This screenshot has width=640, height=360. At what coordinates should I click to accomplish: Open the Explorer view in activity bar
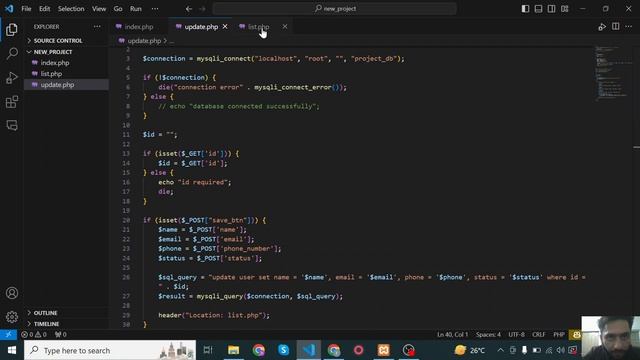(12, 29)
